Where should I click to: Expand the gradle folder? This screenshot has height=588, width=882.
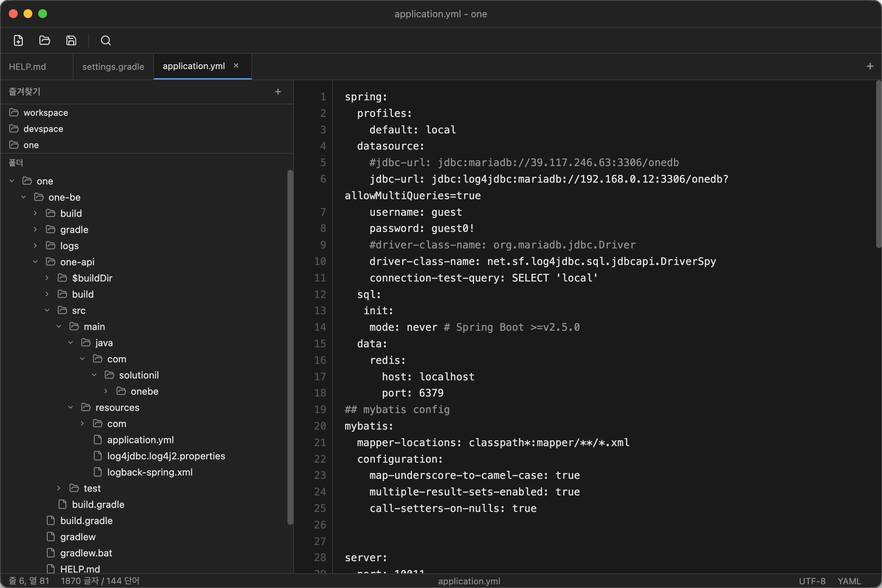[35, 229]
